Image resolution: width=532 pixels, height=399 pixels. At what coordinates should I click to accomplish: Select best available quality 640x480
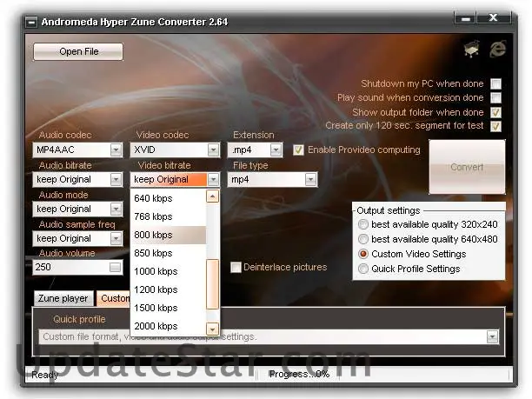pos(363,239)
